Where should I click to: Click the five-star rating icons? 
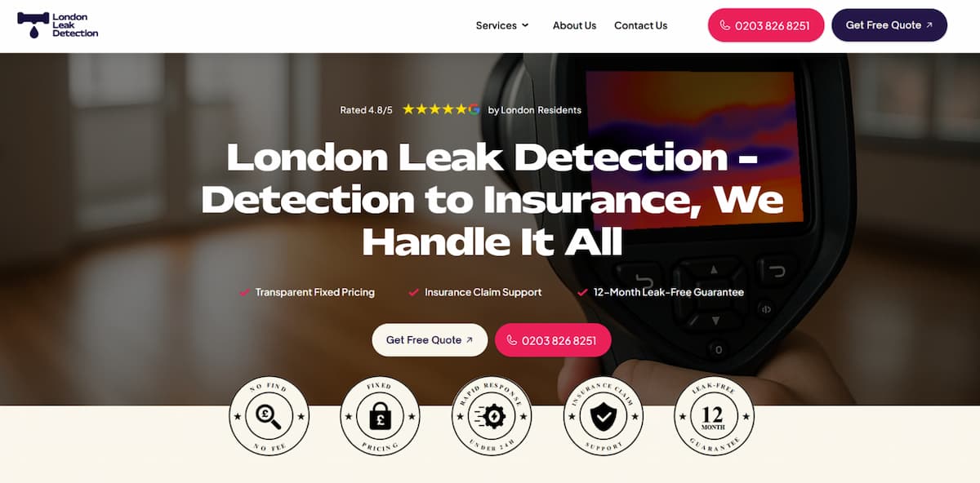435,109
